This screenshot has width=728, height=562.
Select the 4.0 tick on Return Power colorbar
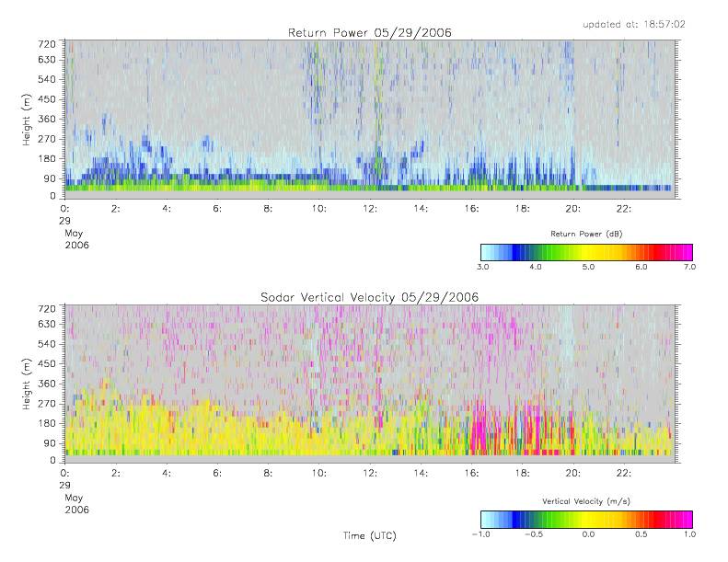536,267
